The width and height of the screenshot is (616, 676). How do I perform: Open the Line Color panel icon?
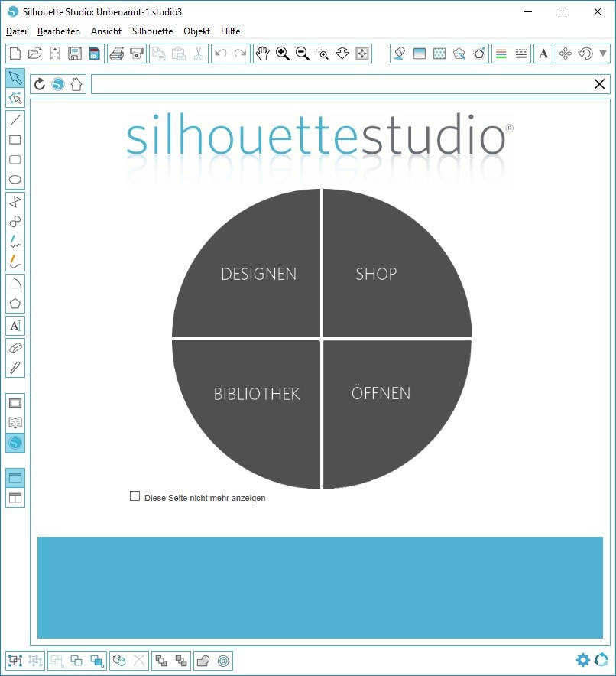click(501, 54)
